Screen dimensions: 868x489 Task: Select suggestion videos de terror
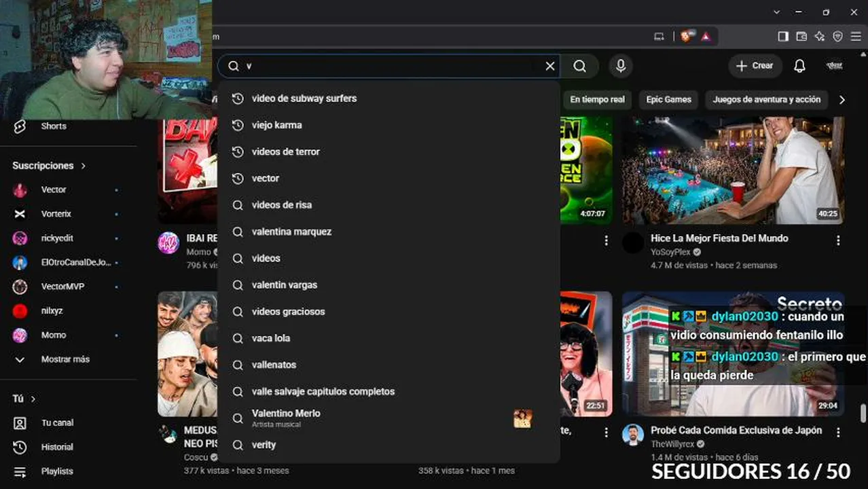pyautogui.click(x=388, y=151)
